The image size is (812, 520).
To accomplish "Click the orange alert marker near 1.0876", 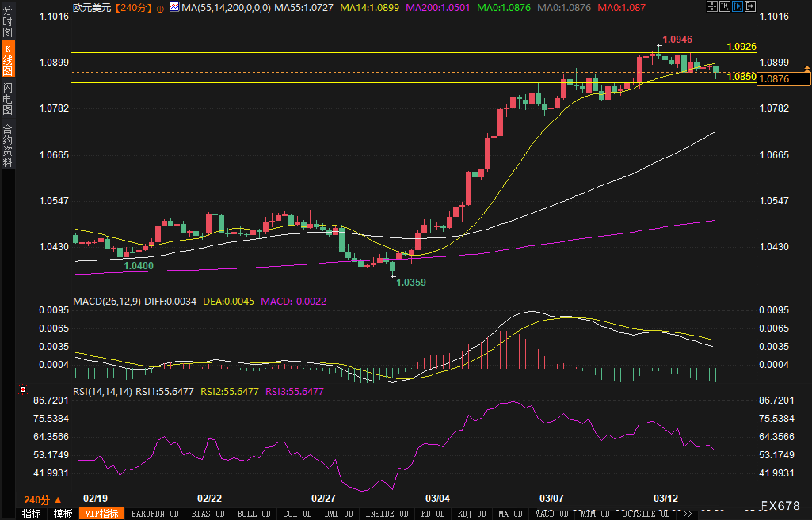I will pyautogui.click(x=807, y=69).
